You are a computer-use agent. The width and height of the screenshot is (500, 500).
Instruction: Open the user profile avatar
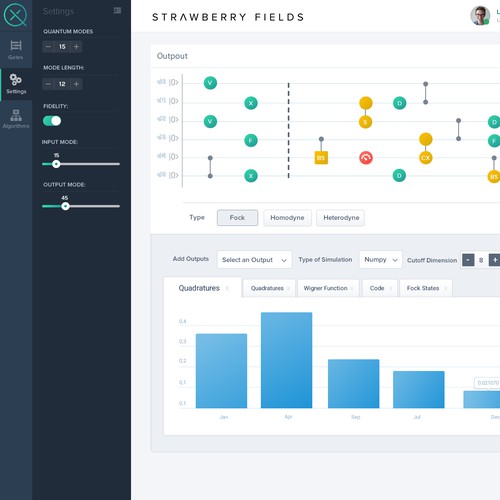[x=480, y=16]
